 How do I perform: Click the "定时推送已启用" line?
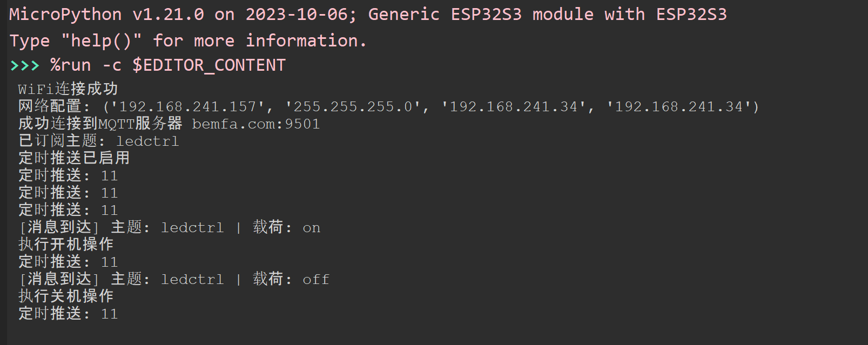tap(74, 158)
